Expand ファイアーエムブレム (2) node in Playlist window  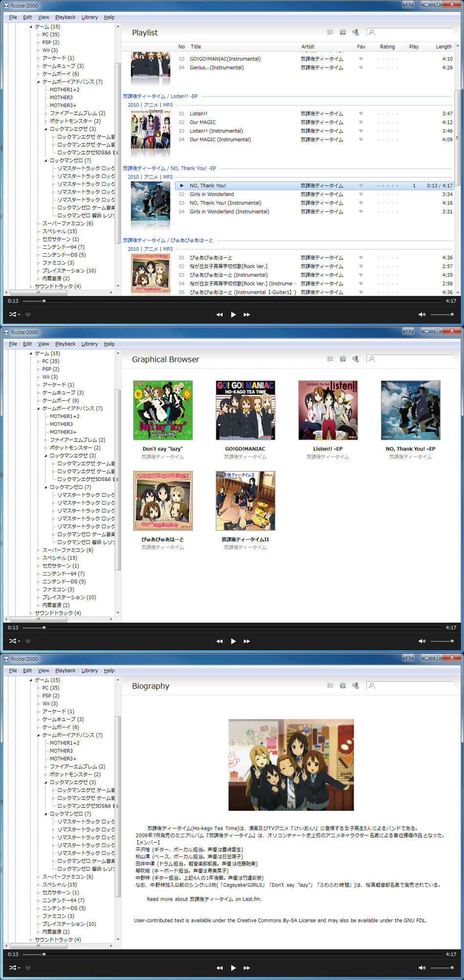[x=46, y=113]
